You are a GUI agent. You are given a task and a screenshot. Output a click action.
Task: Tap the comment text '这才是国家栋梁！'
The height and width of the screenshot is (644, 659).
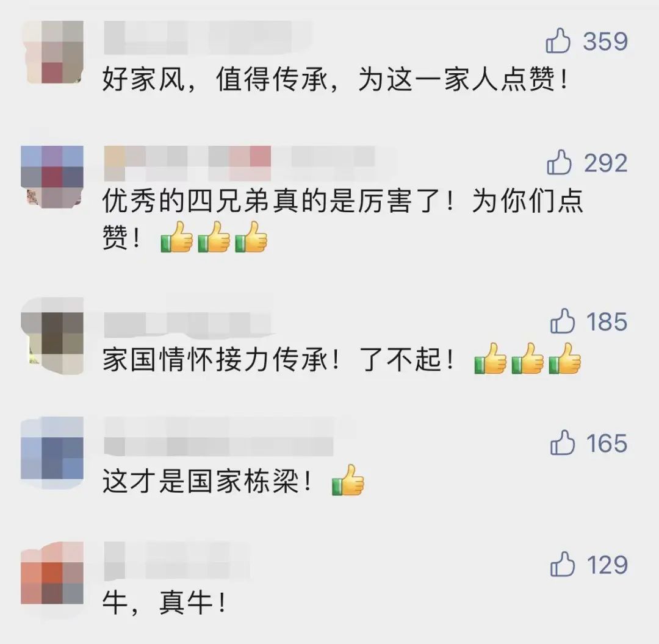point(208,481)
